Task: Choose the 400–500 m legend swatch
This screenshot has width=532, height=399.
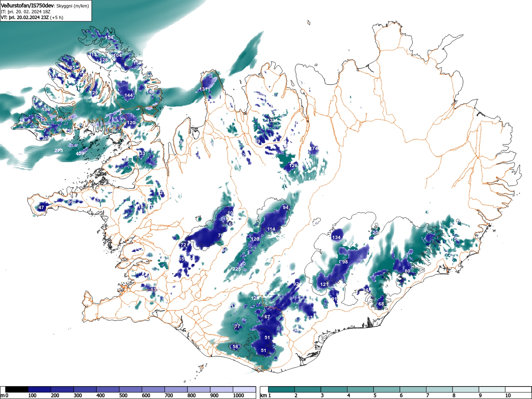Action: pyautogui.click(x=108, y=389)
